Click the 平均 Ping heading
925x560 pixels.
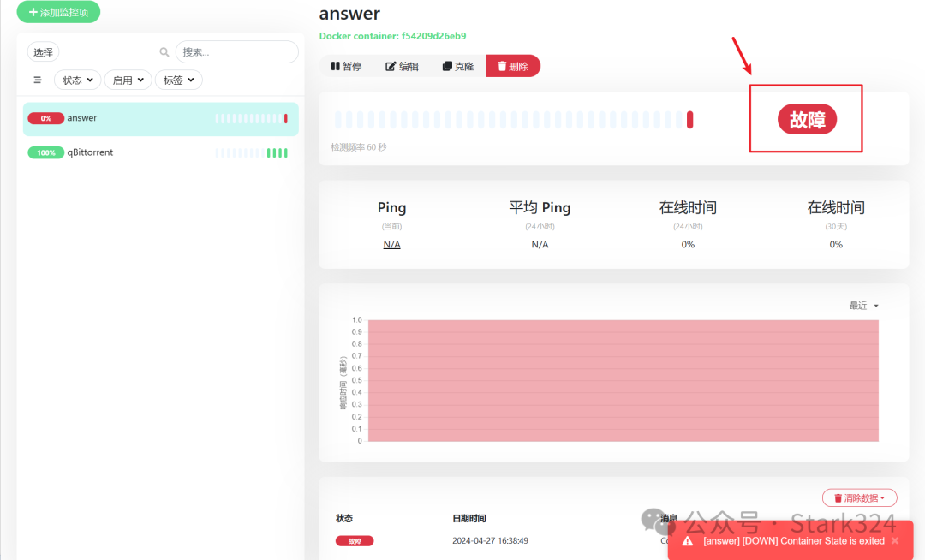point(540,207)
